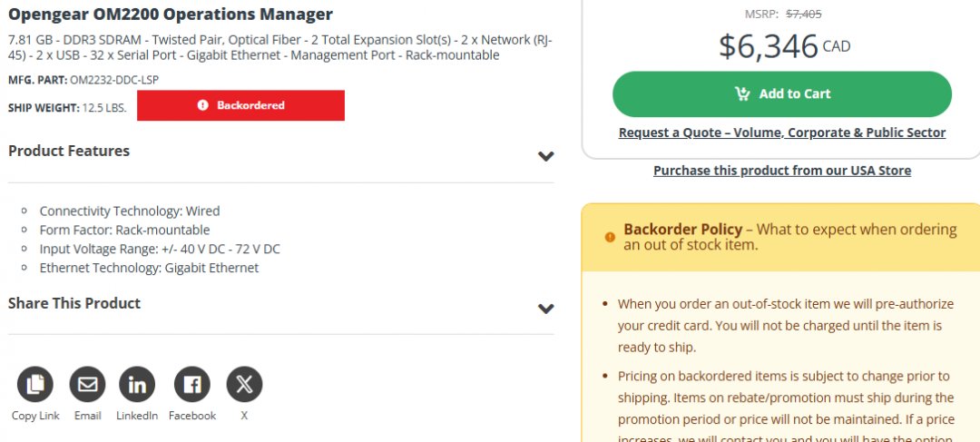980x442 pixels.
Task: Add the Opengear OM2200 to cart
Action: coord(781,94)
